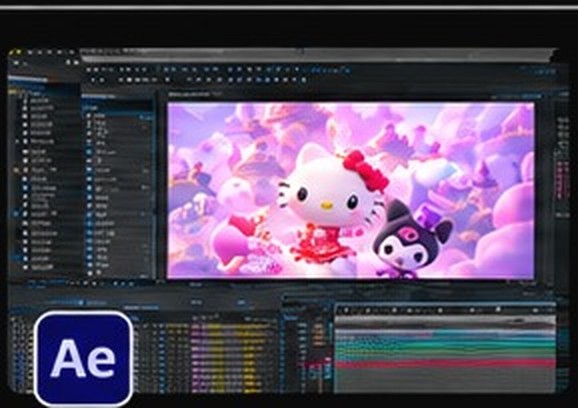
Task: Click the Hello Kitty composition preview image
Action: pos(351,191)
